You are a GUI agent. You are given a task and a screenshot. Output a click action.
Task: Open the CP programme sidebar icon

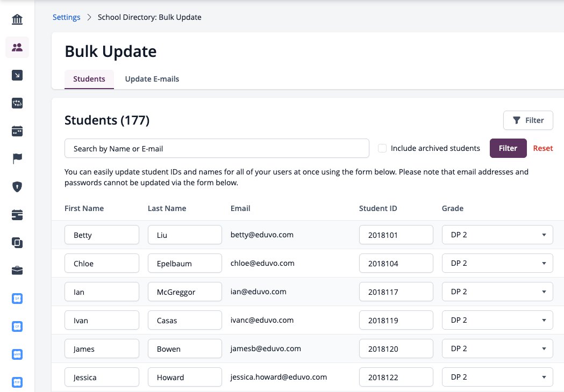pyautogui.click(x=17, y=326)
